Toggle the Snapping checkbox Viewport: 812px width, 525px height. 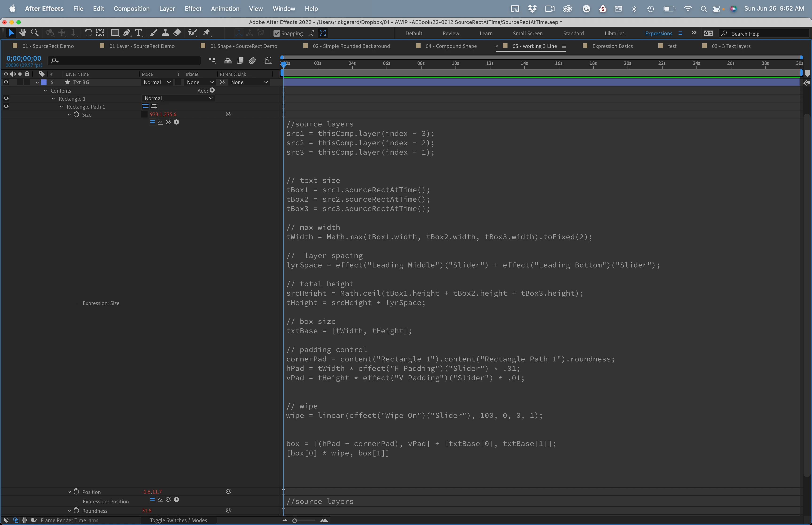[277, 33]
